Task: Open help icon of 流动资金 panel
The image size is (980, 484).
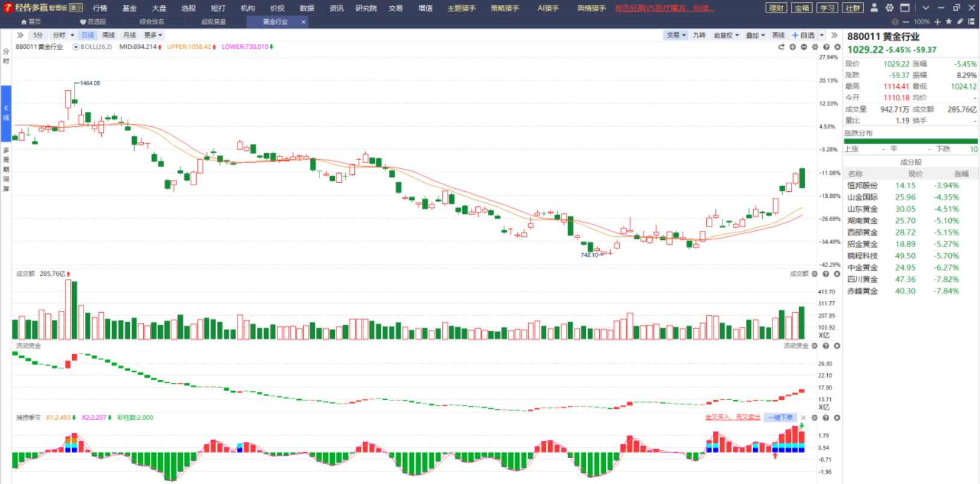Action: click(x=826, y=346)
